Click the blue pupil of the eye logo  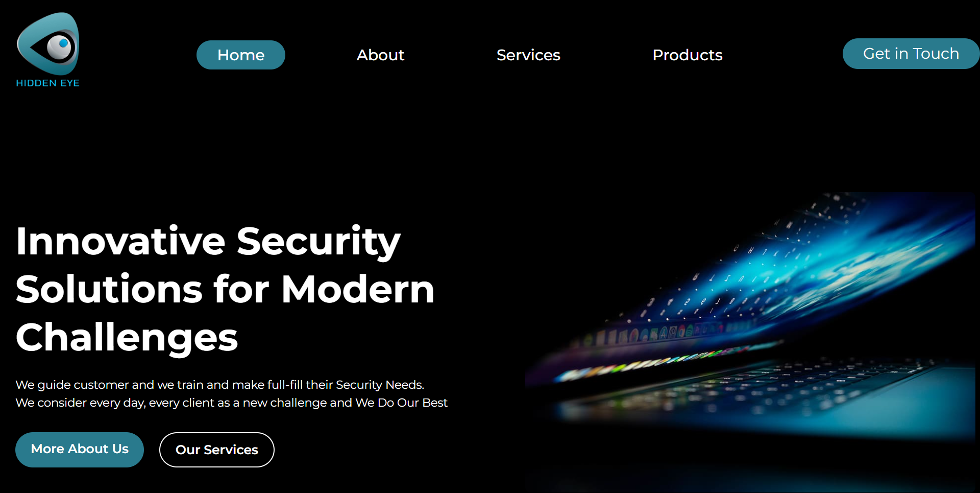tap(64, 43)
